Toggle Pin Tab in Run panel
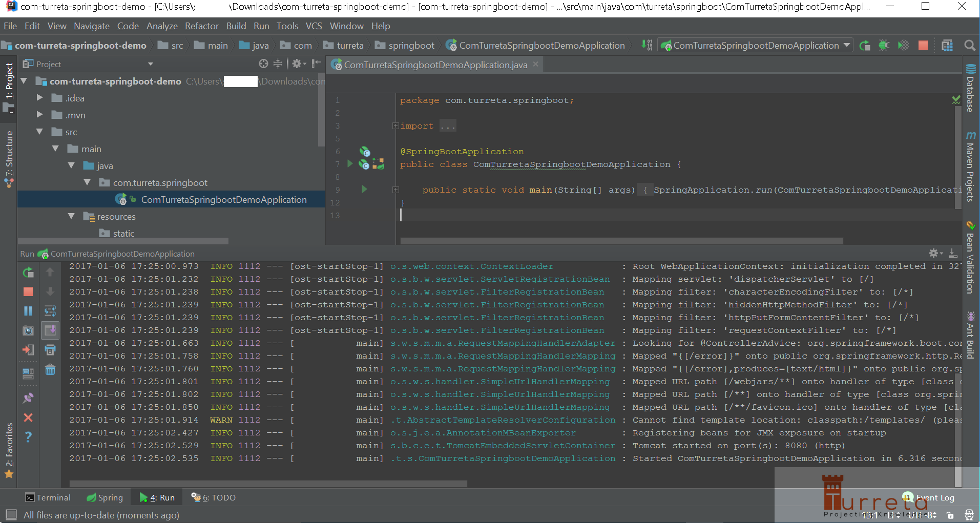 pyautogui.click(x=28, y=398)
